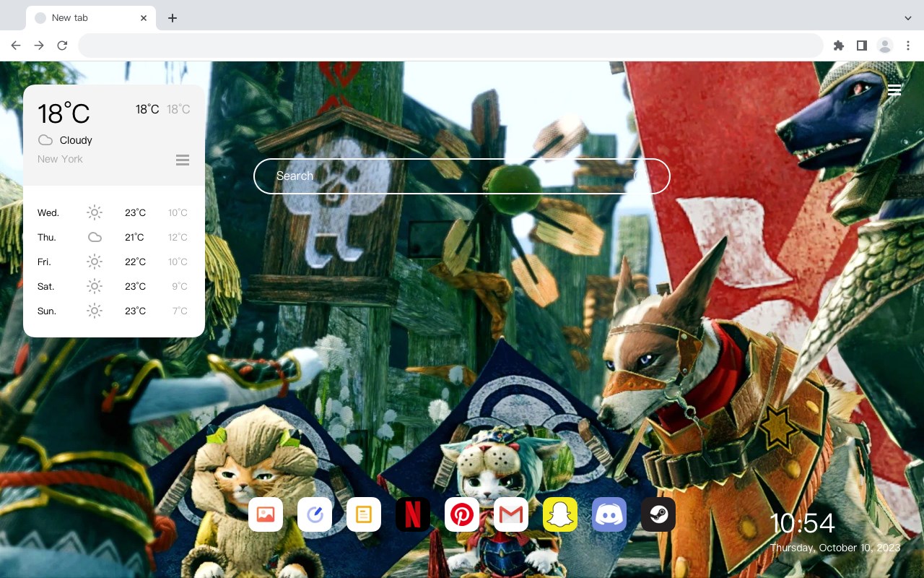Open the Extensions puzzle icon

[839, 46]
